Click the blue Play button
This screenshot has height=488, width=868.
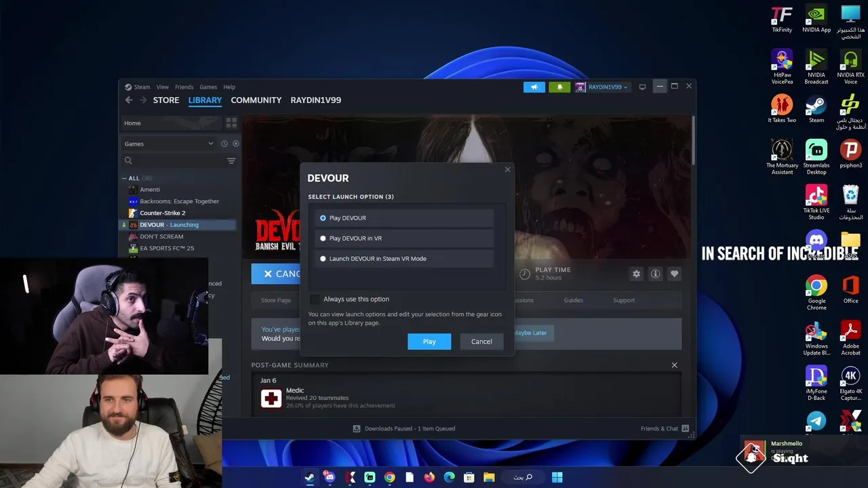(429, 342)
